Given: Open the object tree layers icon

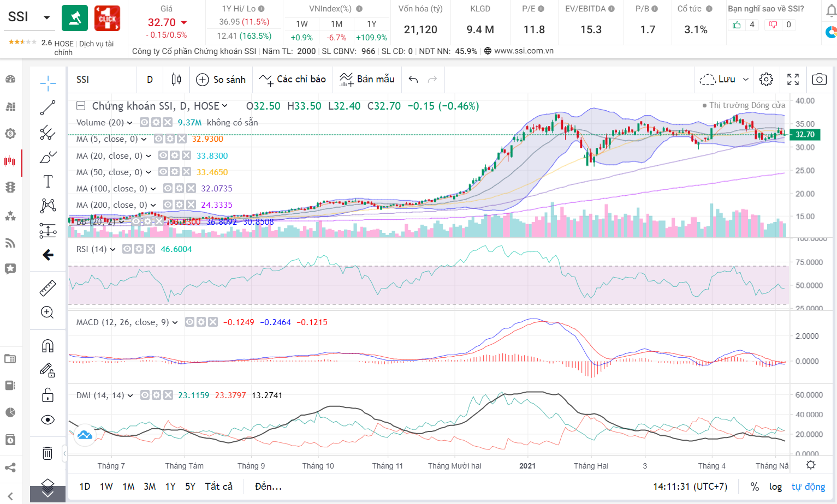Looking at the screenshot, I should click(48, 484).
